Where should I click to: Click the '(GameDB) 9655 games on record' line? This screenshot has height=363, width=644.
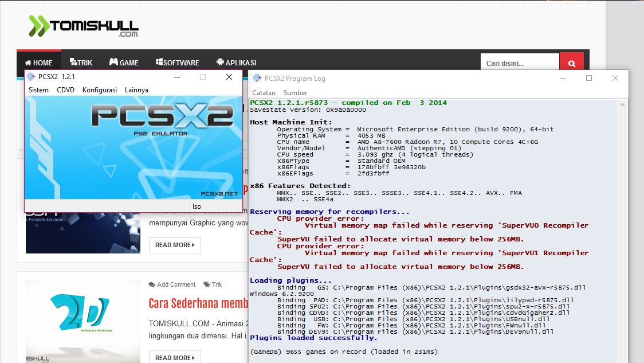(x=344, y=352)
